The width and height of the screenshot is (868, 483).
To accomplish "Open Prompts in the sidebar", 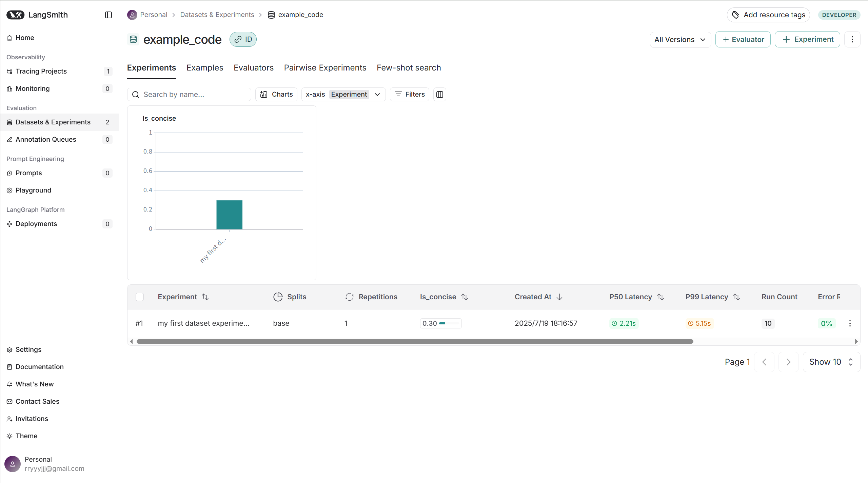I will (x=59, y=173).
